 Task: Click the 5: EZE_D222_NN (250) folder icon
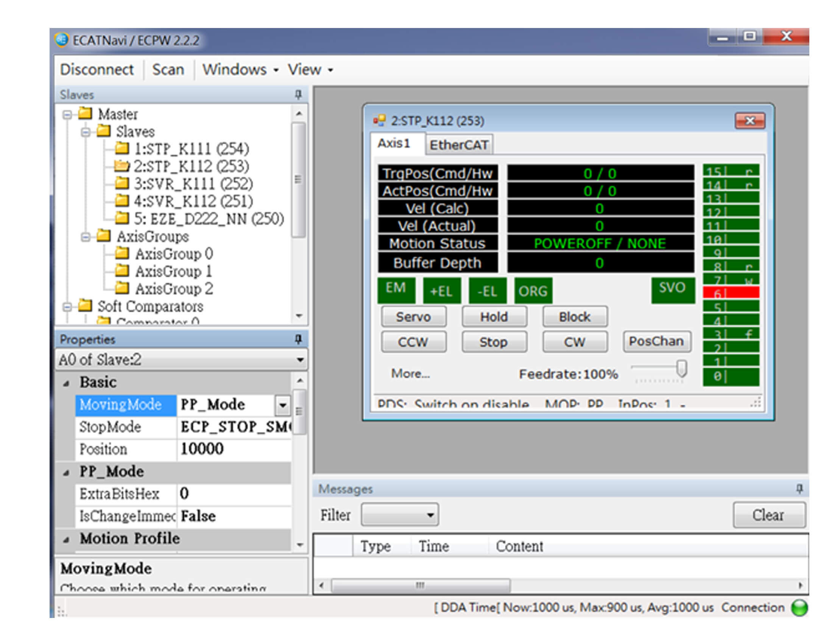pyautogui.click(x=122, y=218)
